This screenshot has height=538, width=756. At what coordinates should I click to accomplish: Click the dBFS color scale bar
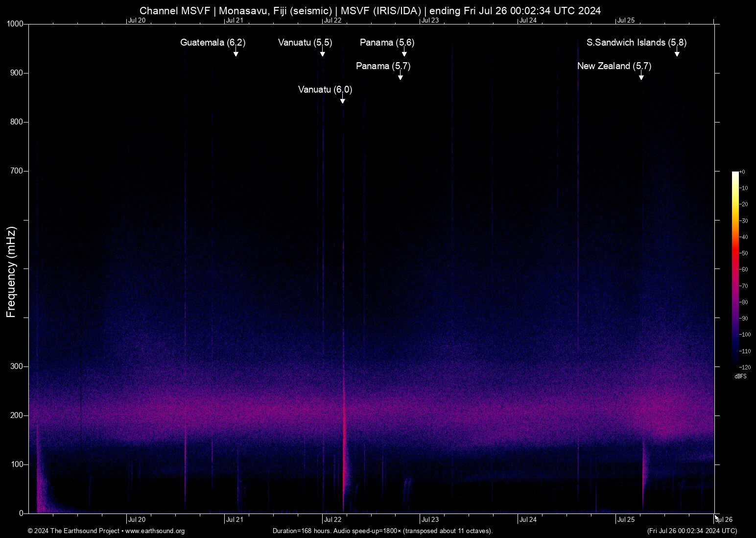pyautogui.click(x=735, y=269)
